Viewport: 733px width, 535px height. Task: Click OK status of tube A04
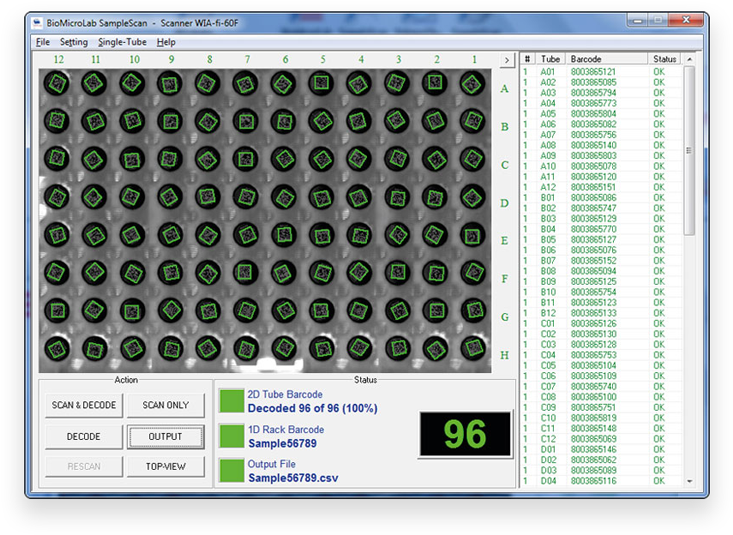click(659, 103)
